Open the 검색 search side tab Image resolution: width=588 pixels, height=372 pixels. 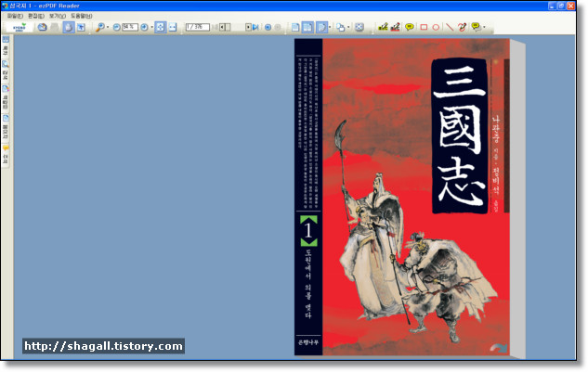(6, 71)
